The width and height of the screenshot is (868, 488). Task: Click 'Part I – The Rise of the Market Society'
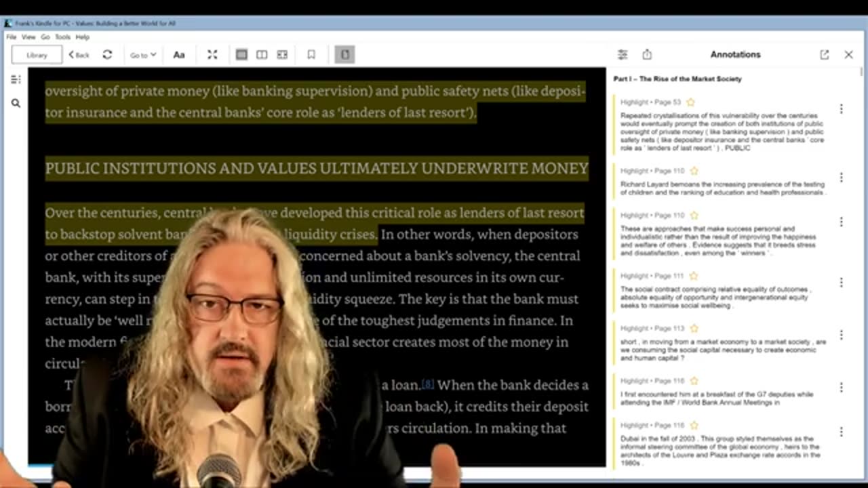click(677, 79)
